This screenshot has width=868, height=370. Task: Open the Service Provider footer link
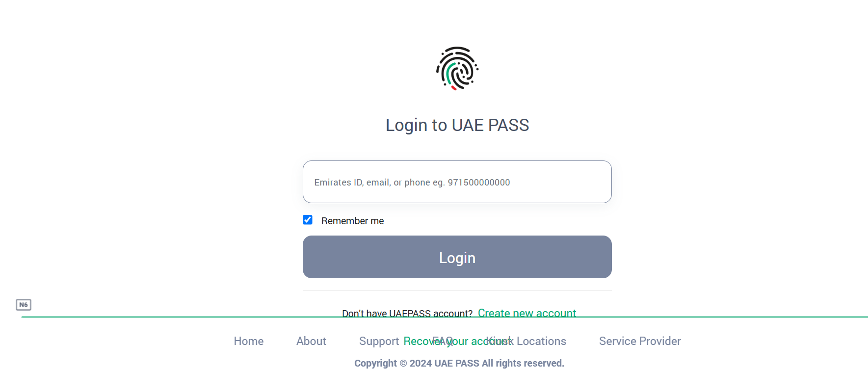(639, 341)
